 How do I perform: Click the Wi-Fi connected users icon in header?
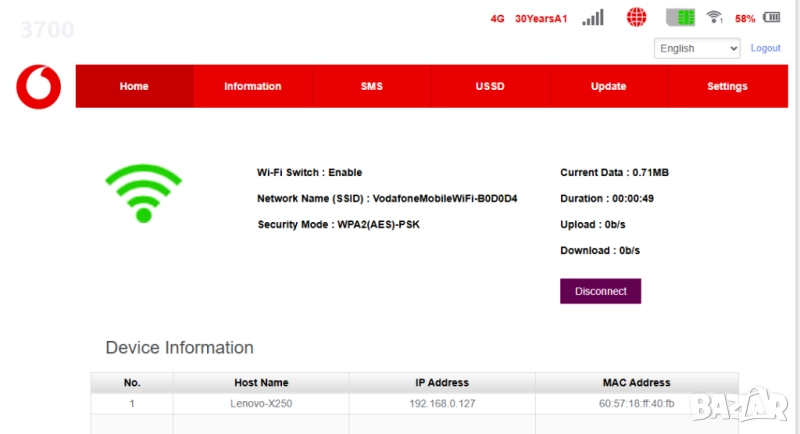point(714,18)
